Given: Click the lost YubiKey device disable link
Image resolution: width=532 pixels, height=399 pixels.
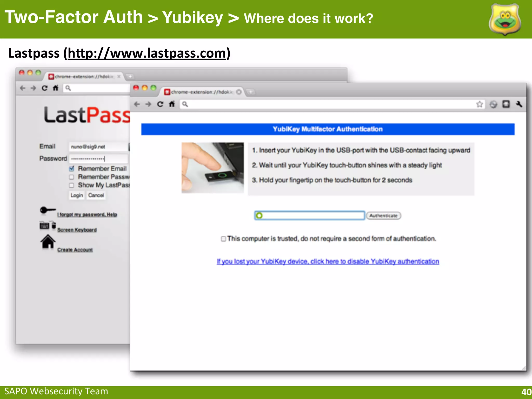Looking at the screenshot, I should click(328, 261).
